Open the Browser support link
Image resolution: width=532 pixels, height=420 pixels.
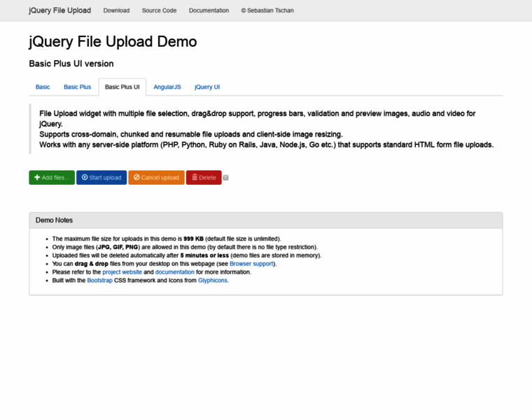click(x=252, y=264)
